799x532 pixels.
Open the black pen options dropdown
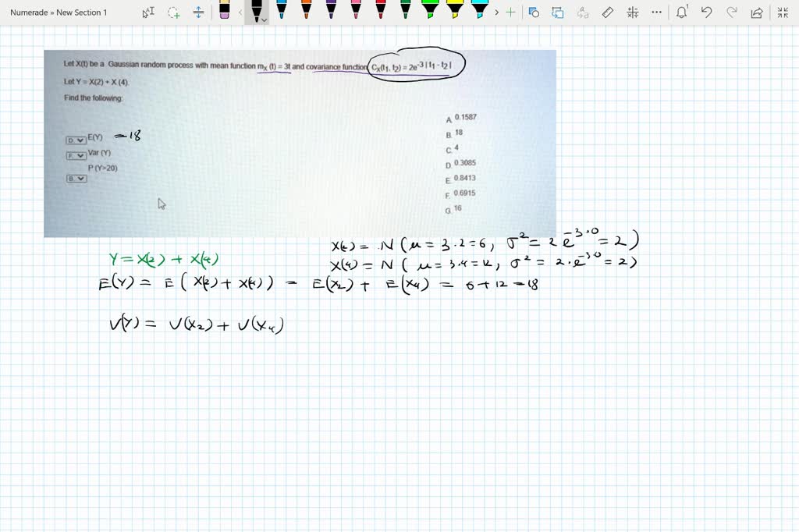(265, 20)
